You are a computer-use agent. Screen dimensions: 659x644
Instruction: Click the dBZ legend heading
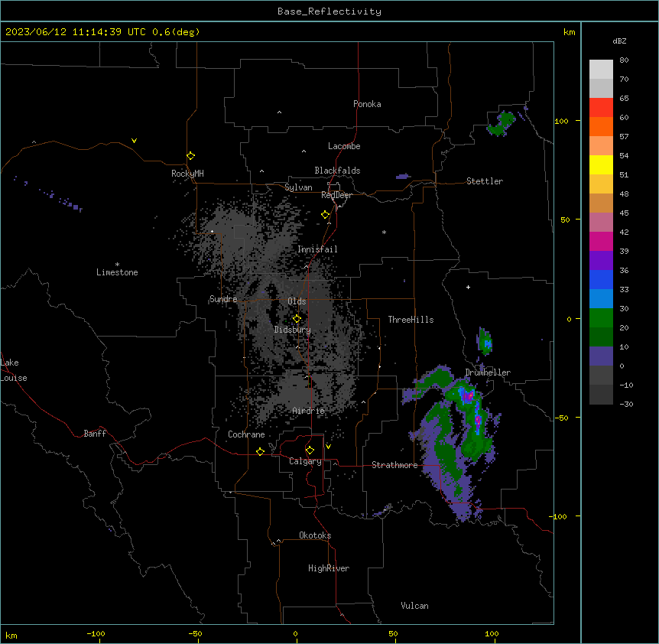click(x=619, y=41)
